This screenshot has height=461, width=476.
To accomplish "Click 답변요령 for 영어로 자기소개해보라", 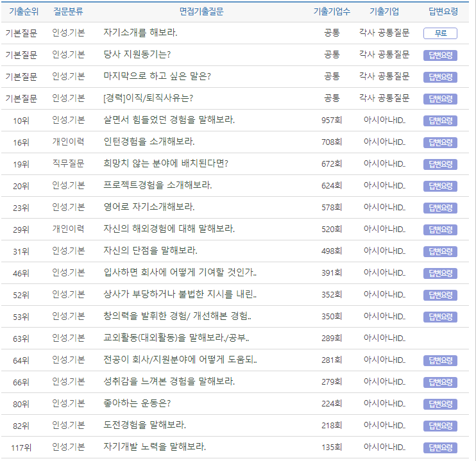I will (x=440, y=208).
